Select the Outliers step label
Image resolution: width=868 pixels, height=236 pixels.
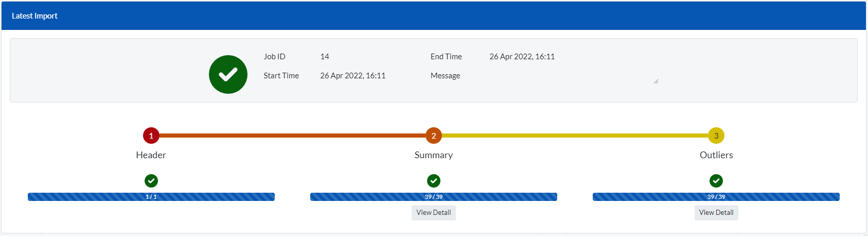point(716,155)
